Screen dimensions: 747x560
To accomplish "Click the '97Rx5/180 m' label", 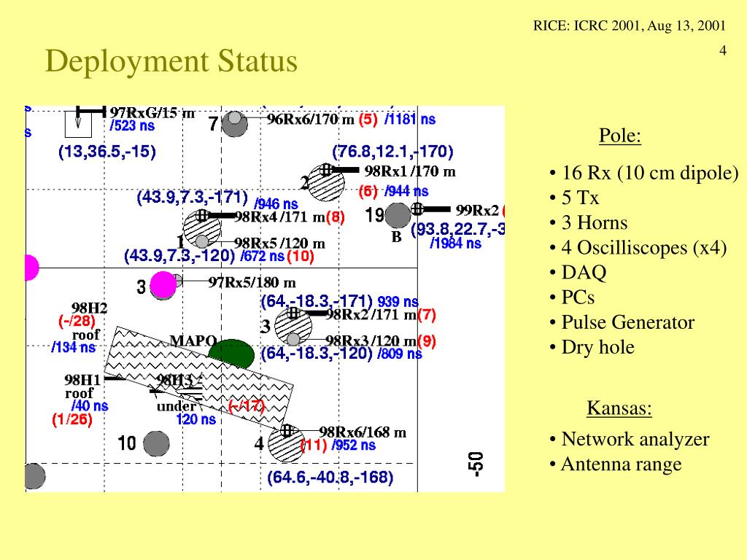I will click(252, 282).
